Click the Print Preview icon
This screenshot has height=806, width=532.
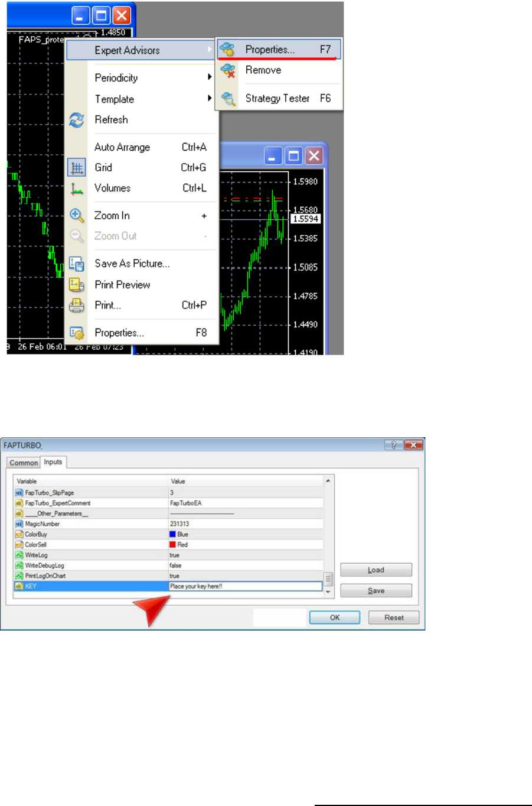pyautogui.click(x=77, y=285)
